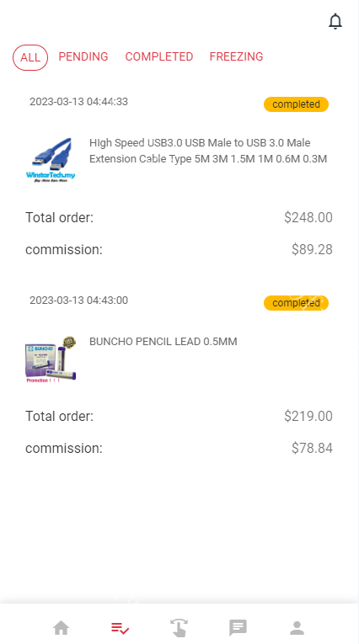The image size is (359, 644).
Task: Click the 2023-03-13 04:44:33 order timestamp
Action: click(78, 102)
